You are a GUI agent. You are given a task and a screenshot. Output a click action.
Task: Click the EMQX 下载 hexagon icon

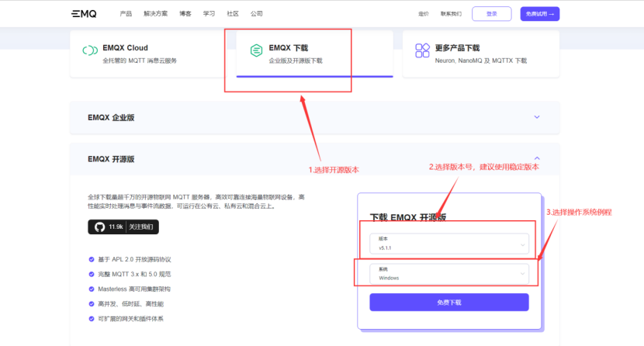[x=256, y=50]
